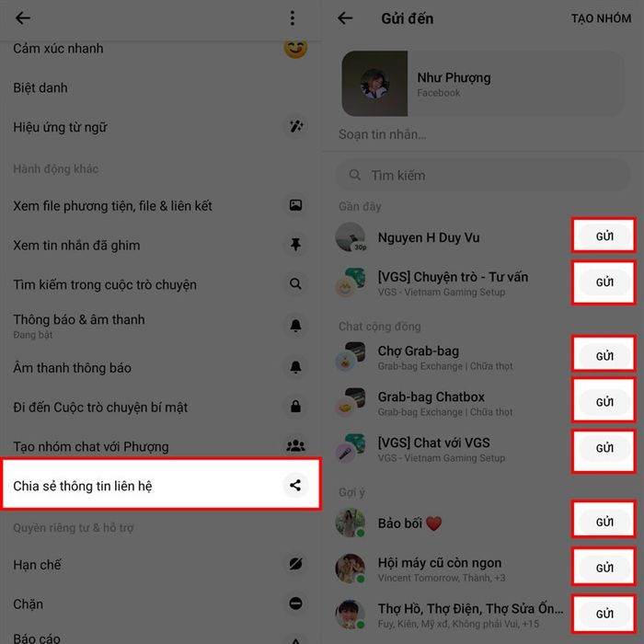
Task: Send contact to Nguyen H Duy Vu
Action: tap(604, 236)
